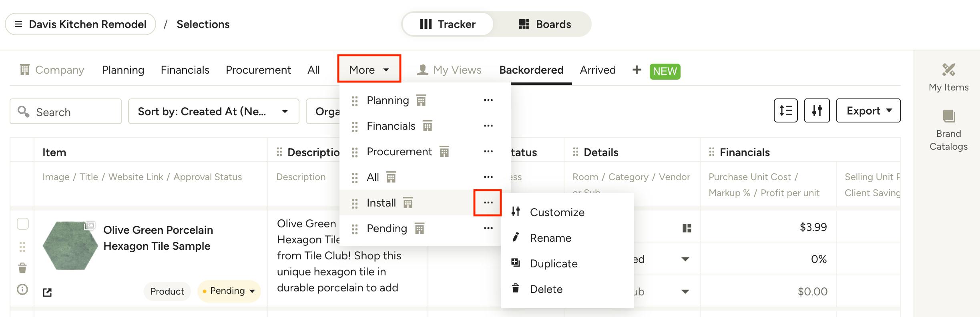Click the plus icon to add a new view
Screen dimensions: 980x317
(637, 70)
